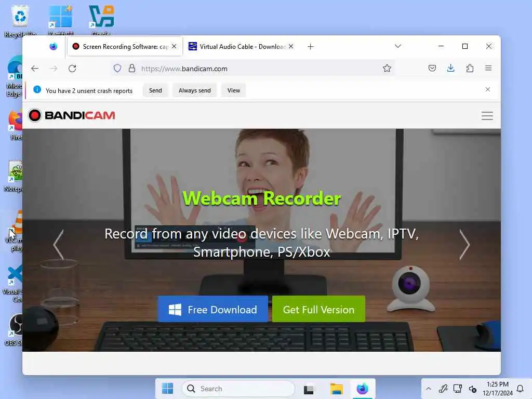
Task: Dismiss the crash reports notification bar
Action: pyautogui.click(x=487, y=89)
